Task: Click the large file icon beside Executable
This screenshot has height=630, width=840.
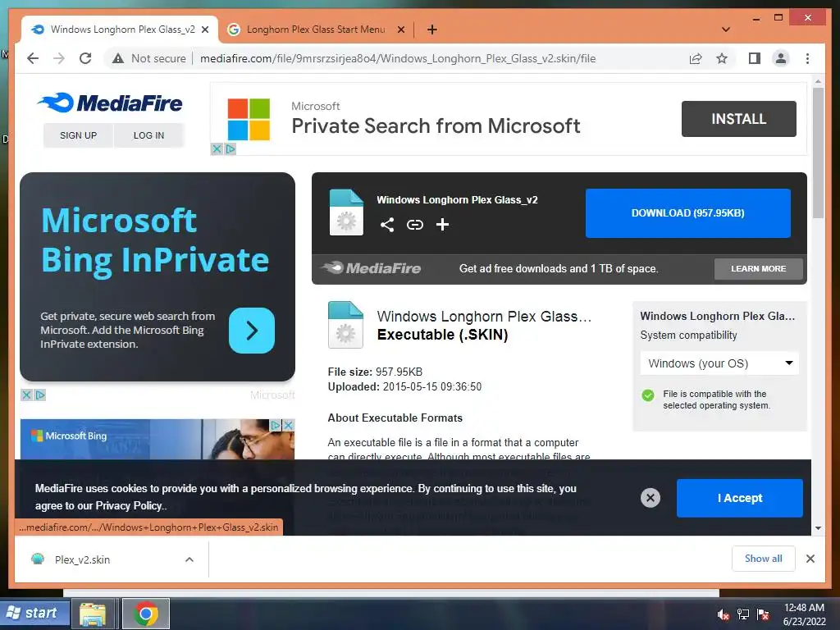Action: pyautogui.click(x=345, y=325)
